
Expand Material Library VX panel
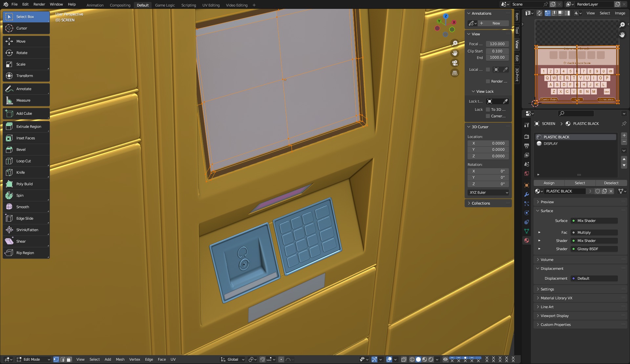click(x=580, y=298)
